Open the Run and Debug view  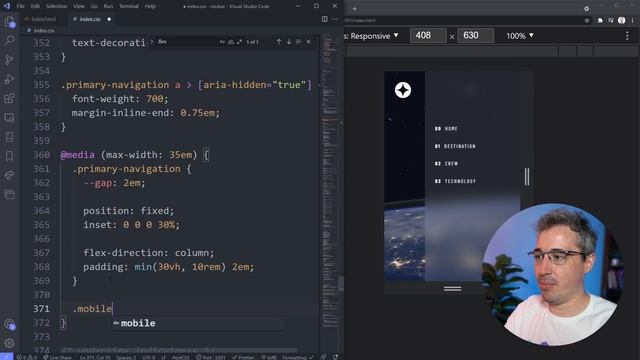click(x=9, y=79)
